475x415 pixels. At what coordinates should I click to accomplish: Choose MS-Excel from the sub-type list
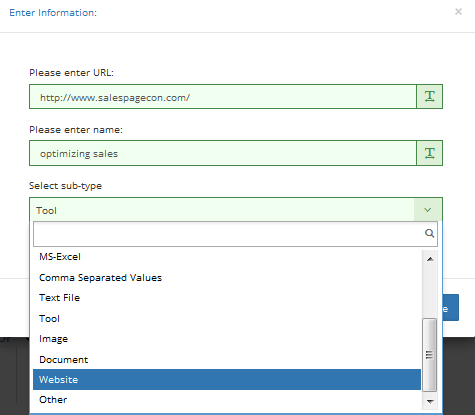click(x=227, y=257)
